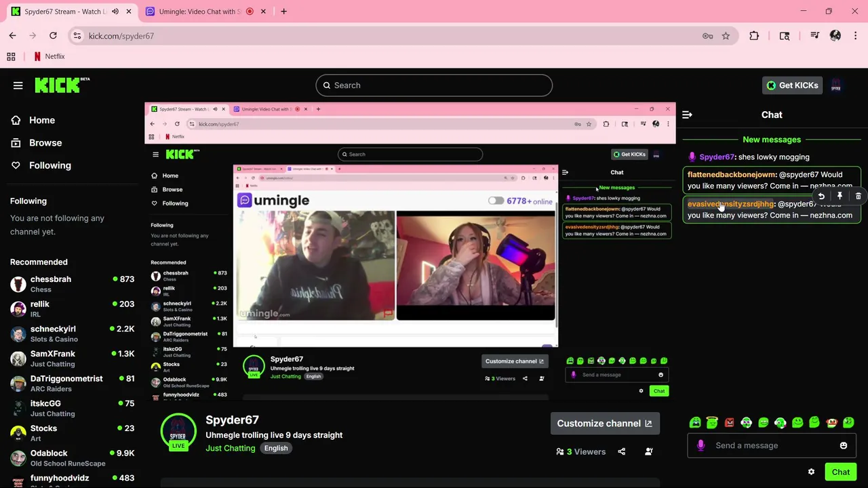Click the stream video player
Viewport: 868px width, 488px height.
(410, 252)
